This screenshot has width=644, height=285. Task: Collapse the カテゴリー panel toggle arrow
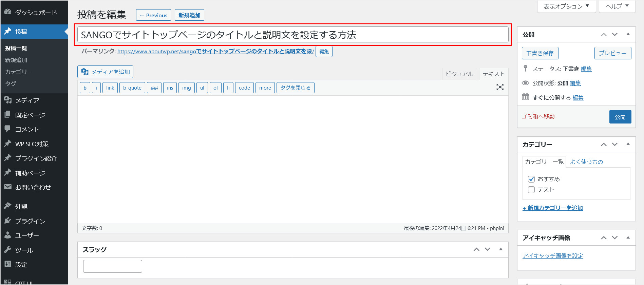point(628,144)
